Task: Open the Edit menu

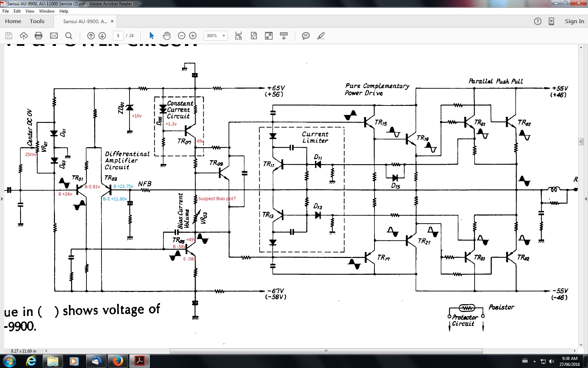Action: (17, 11)
